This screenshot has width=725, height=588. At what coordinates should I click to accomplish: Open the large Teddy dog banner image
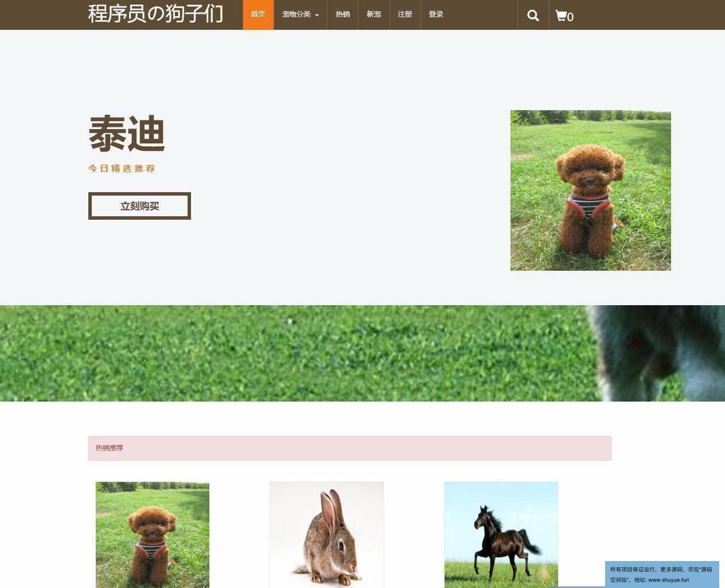590,190
